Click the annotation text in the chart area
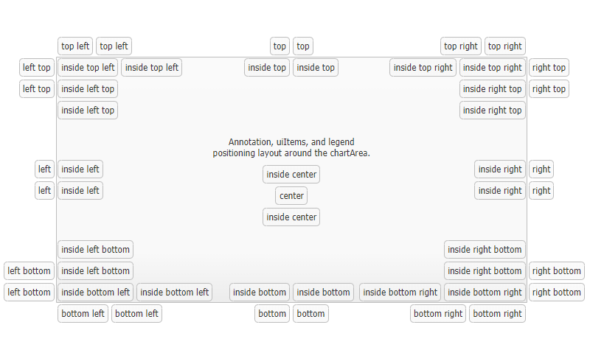The image size is (590, 364). pos(291,147)
